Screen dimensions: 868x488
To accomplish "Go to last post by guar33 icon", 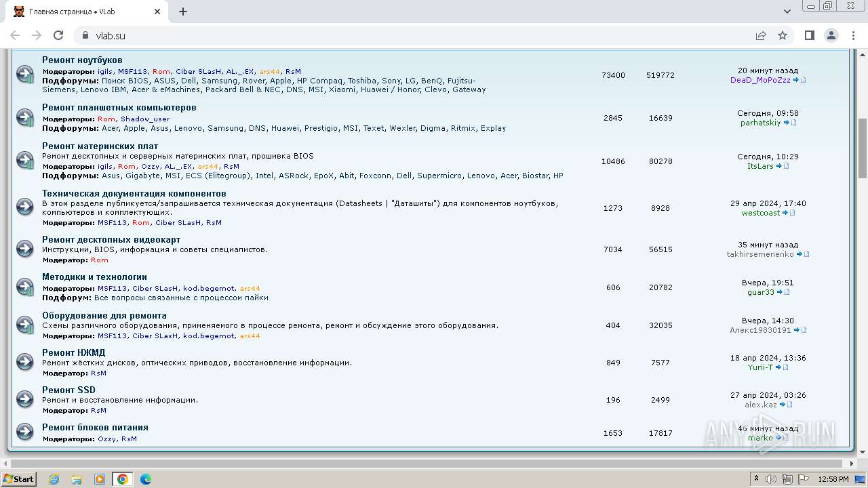I will (x=783, y=292).
